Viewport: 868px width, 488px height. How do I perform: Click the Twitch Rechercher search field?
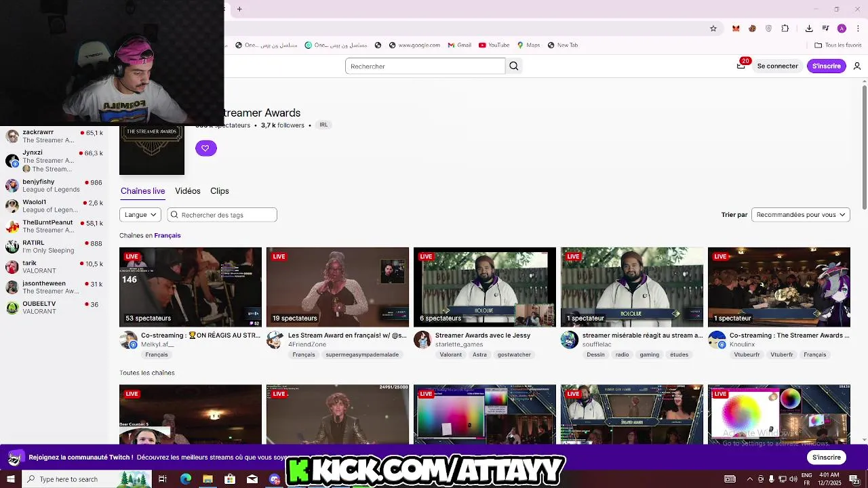425,66
